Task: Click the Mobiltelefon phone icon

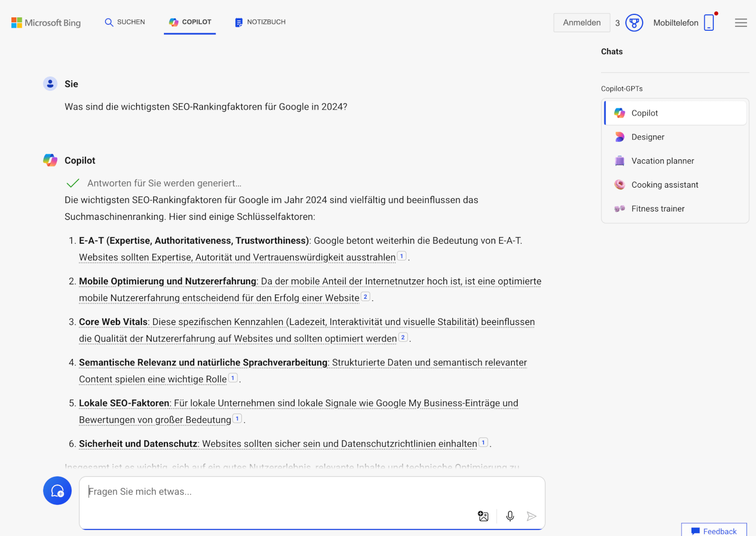Action: [709, 23]
